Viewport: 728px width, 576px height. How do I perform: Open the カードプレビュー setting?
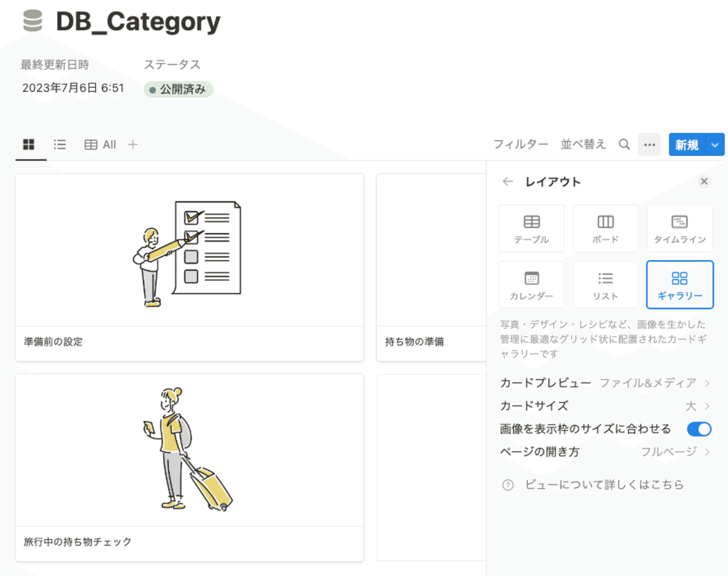(x=605, y=383)
